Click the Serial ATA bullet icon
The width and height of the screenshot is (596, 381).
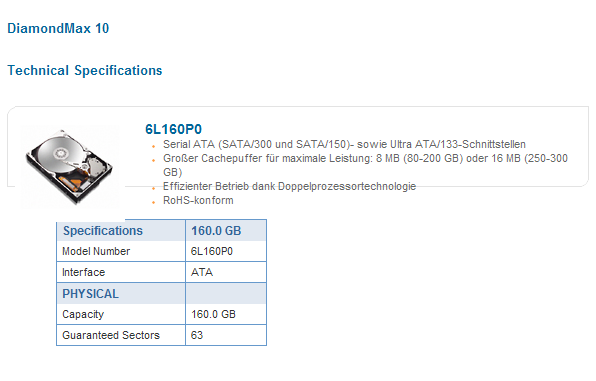154,146
